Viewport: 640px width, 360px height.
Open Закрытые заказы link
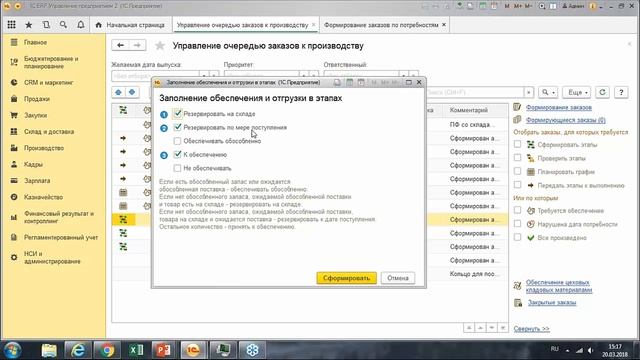[x=552, y=302]
